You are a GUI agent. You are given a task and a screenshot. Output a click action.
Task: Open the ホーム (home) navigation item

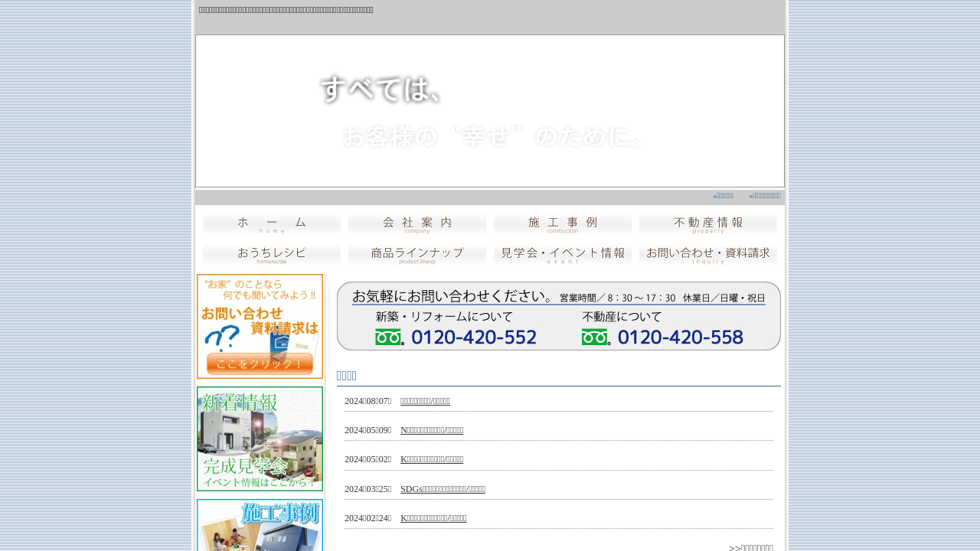click(272, 223)
